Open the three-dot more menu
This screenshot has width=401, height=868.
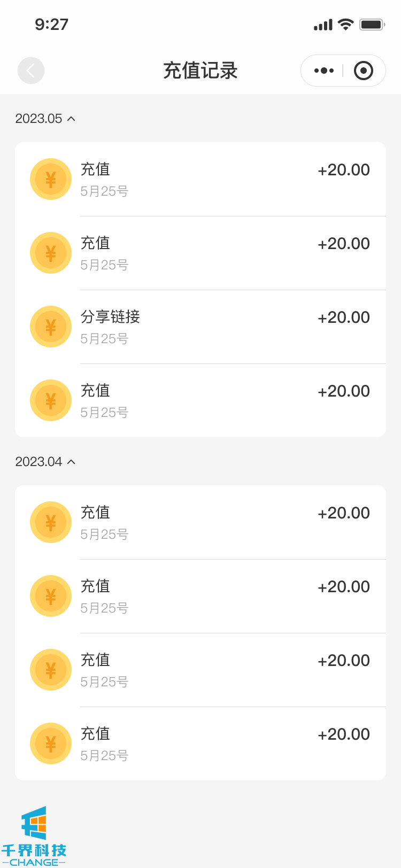coord(324,71)
